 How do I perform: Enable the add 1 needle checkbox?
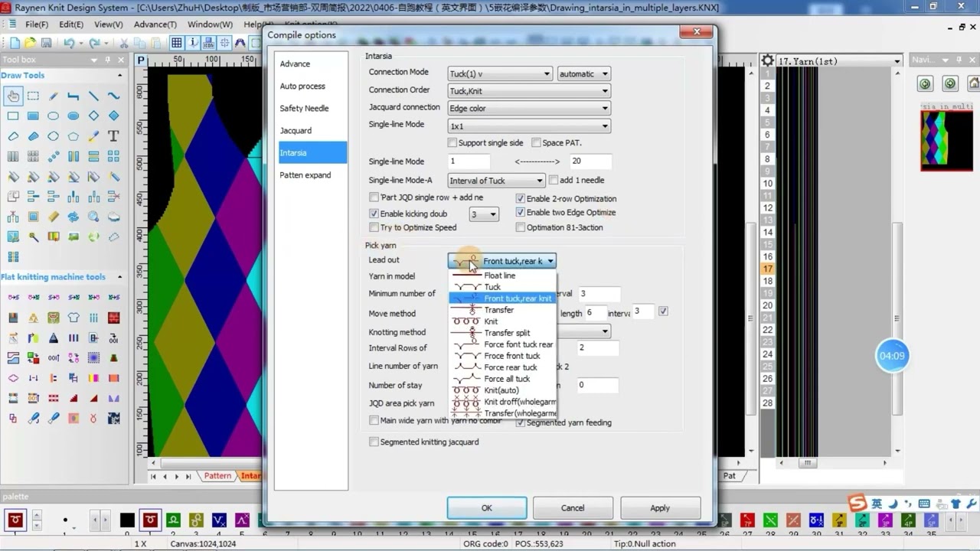pos(554,180)
